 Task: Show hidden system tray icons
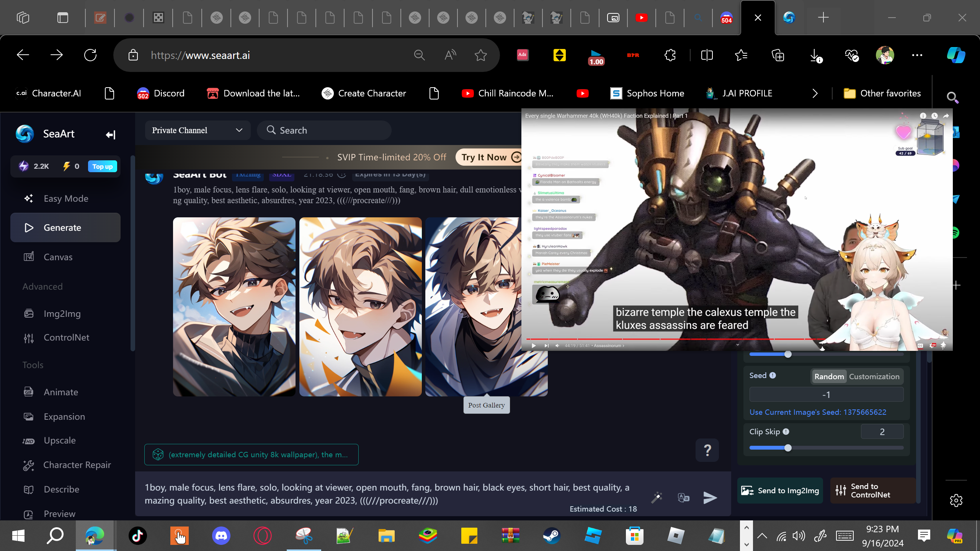click(x=762, y=536)
